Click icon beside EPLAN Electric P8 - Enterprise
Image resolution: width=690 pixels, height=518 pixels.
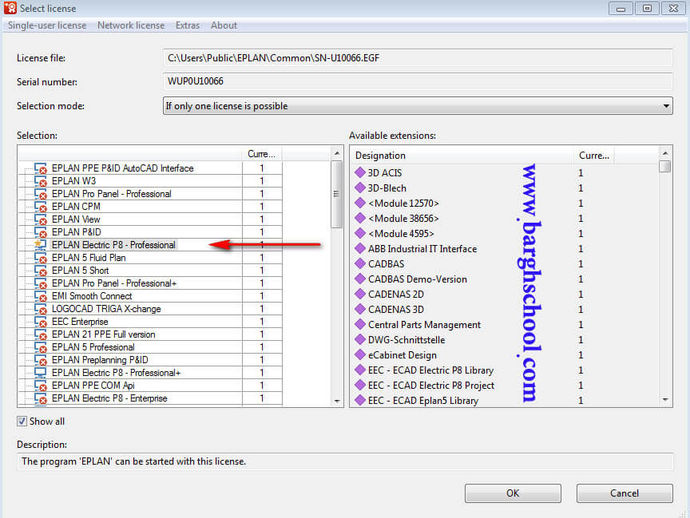pyautogui.click(x=41, y=398)
